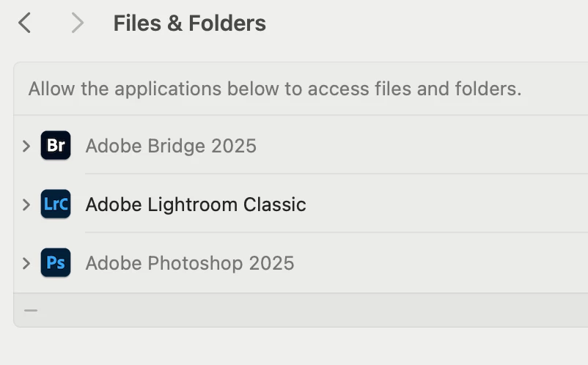The height and width of the screenshot is (365, 588).
Task: Expand the Adobe Bridge 2025 entry
Action: coord(26,145)
